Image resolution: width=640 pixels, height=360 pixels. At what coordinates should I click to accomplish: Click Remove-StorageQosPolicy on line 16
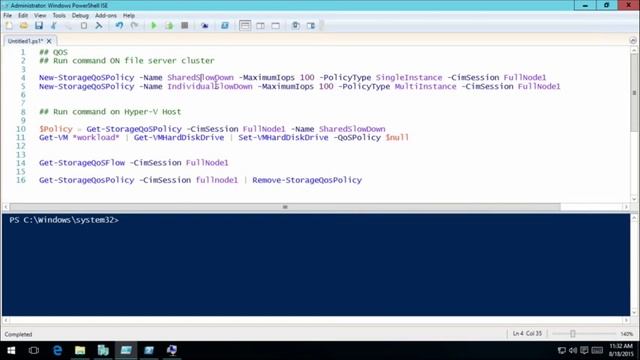[307, 180]
